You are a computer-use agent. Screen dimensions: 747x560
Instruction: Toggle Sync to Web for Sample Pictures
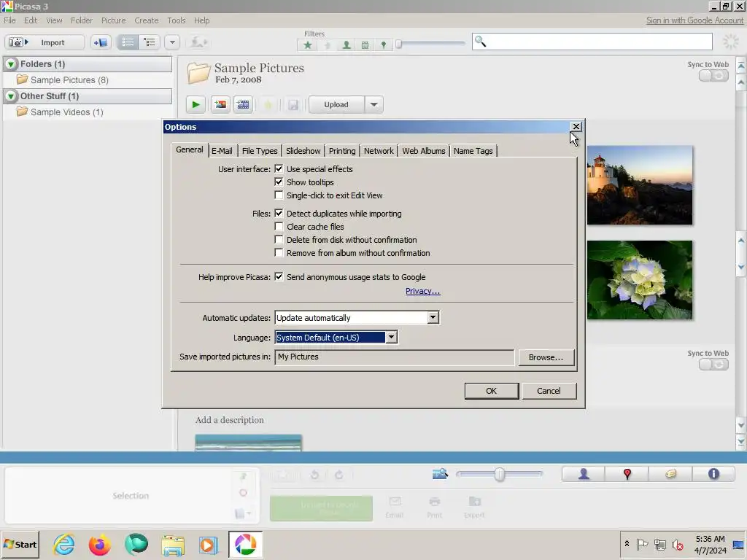713,76
